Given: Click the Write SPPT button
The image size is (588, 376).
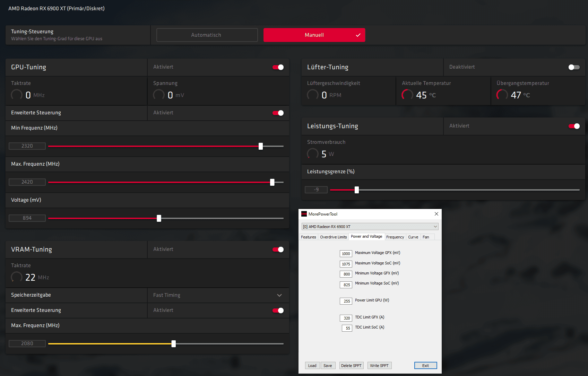Looking at the screenshot, I should (379, 366).
